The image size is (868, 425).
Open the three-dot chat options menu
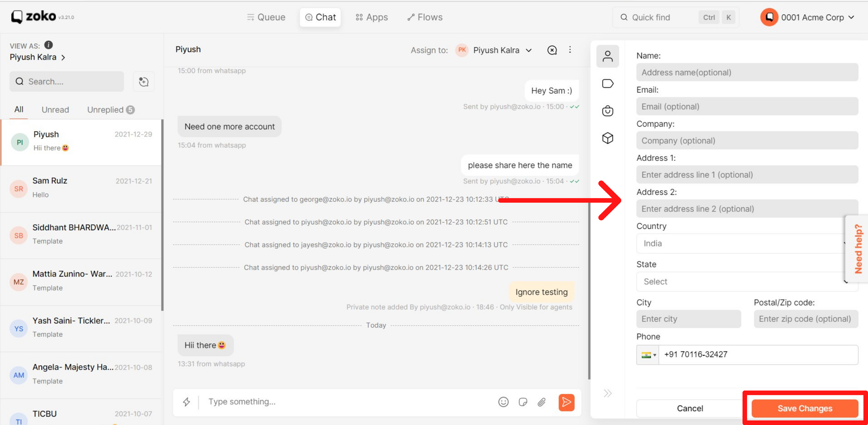pyautogui.click(x=570, y=50)
